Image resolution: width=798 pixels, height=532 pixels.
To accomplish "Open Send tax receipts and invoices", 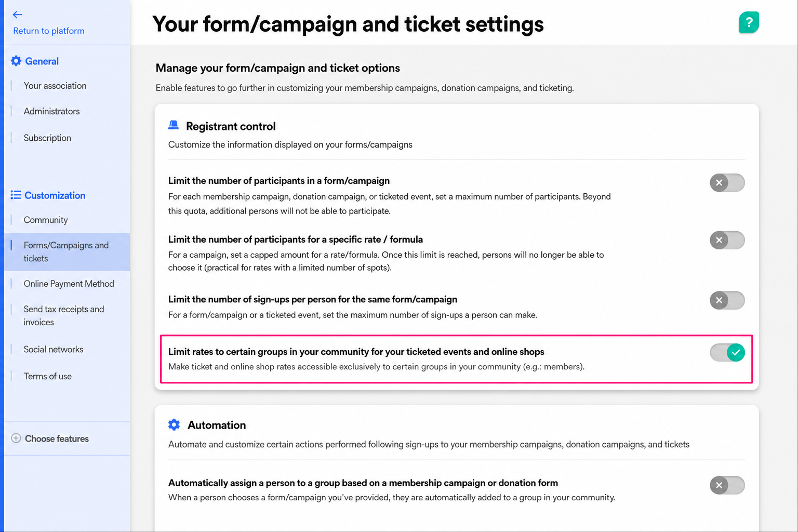I will pos(64,315).
